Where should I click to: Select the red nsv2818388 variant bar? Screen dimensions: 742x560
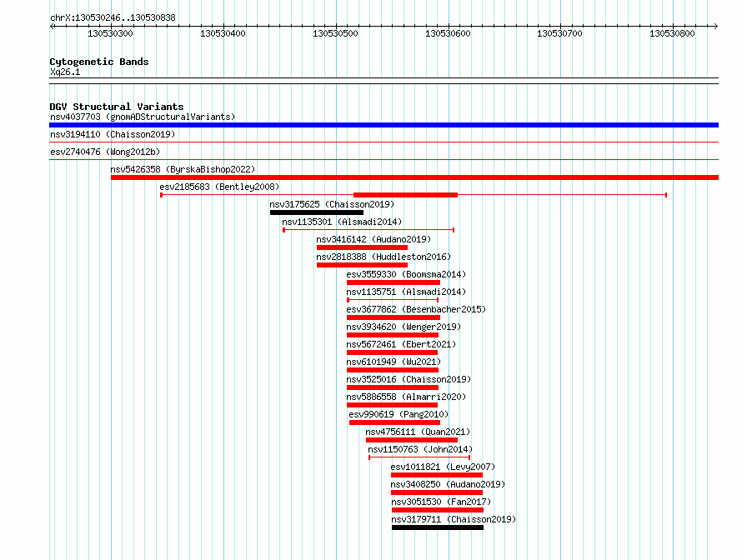coord(362,265)
